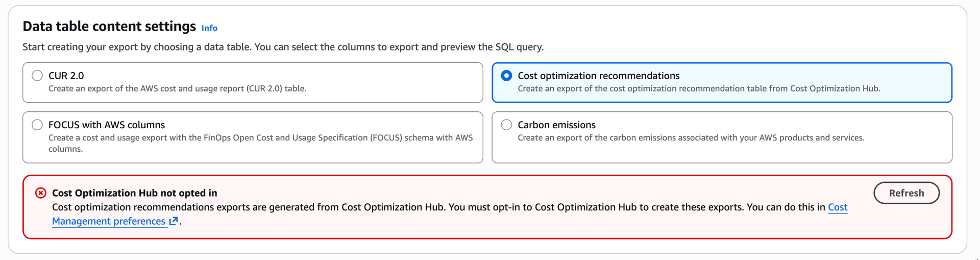Click 'Start creating your export' instruction text
Screen dimensions: 980x260
click(283, 47)
